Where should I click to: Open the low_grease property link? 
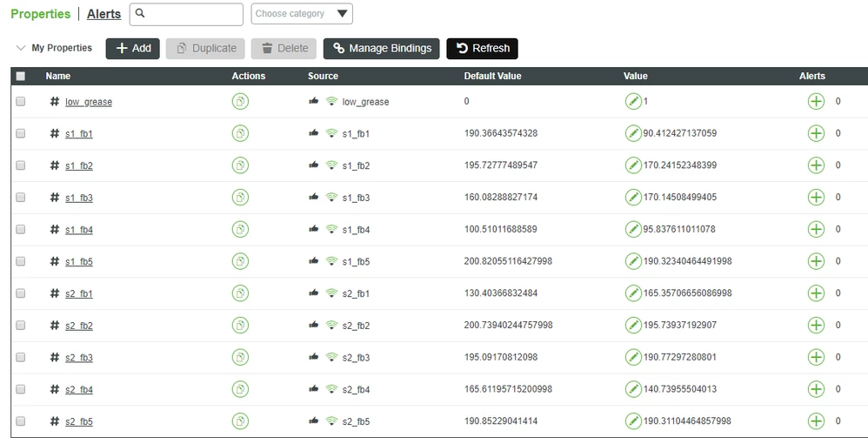[x=89, y=102]
